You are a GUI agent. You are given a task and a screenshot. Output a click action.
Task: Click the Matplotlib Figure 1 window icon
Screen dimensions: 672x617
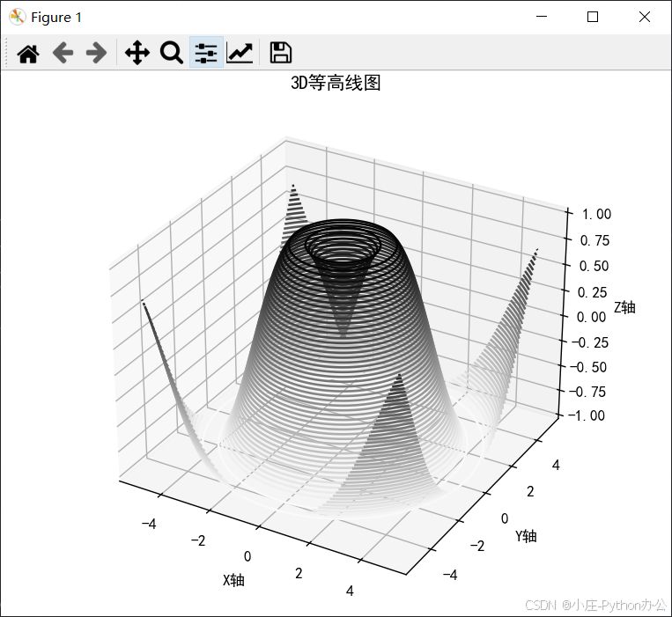(x=17, y=17)
